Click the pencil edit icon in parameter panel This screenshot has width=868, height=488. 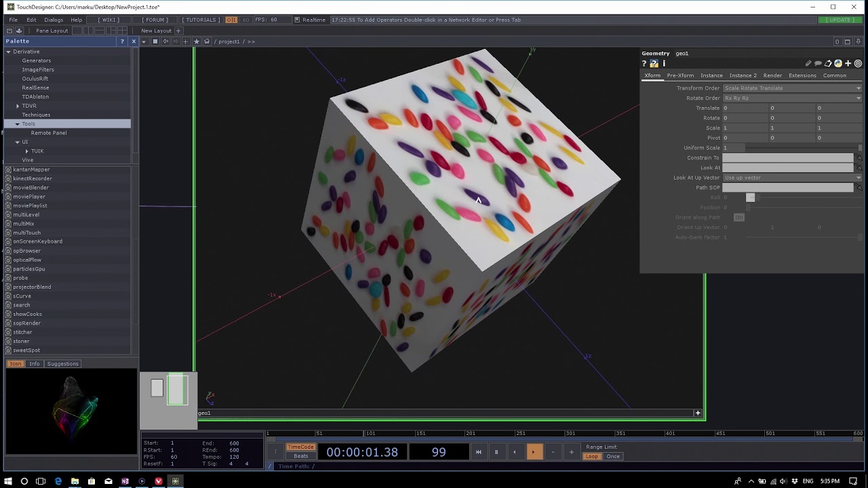(808, 64)
